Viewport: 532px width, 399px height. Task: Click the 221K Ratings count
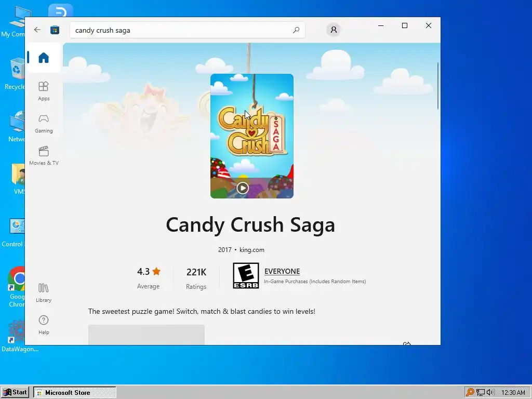point(196,278)
